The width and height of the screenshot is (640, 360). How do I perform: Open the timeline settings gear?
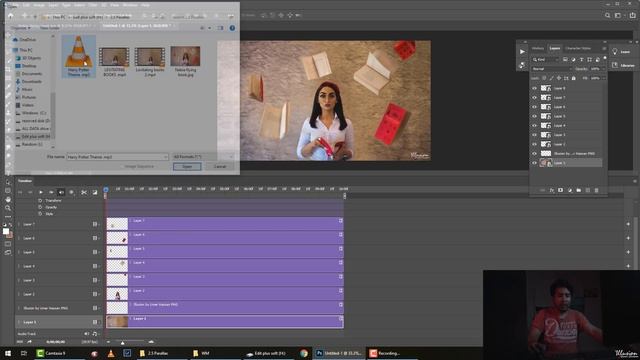click(x=71, y=192)
